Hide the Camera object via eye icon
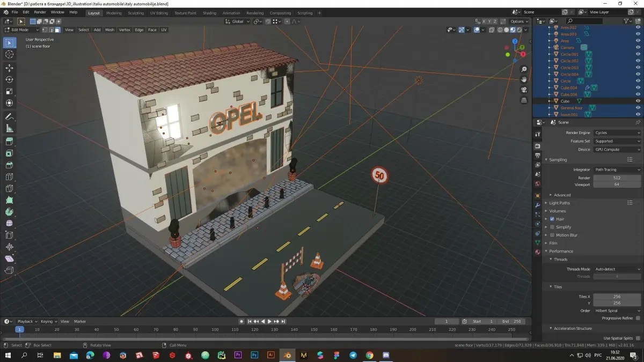Screen dimensions: 644x362 click(x=638, y=47)
